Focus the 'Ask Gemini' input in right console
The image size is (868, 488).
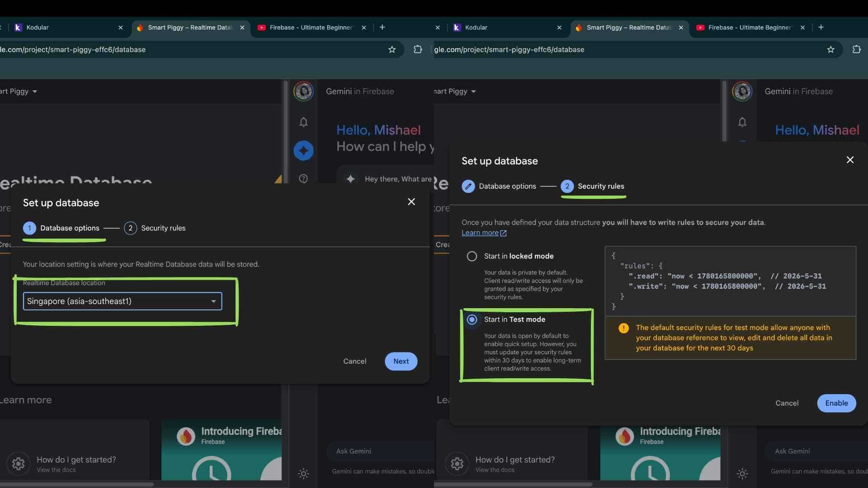(x=816, y=451)
